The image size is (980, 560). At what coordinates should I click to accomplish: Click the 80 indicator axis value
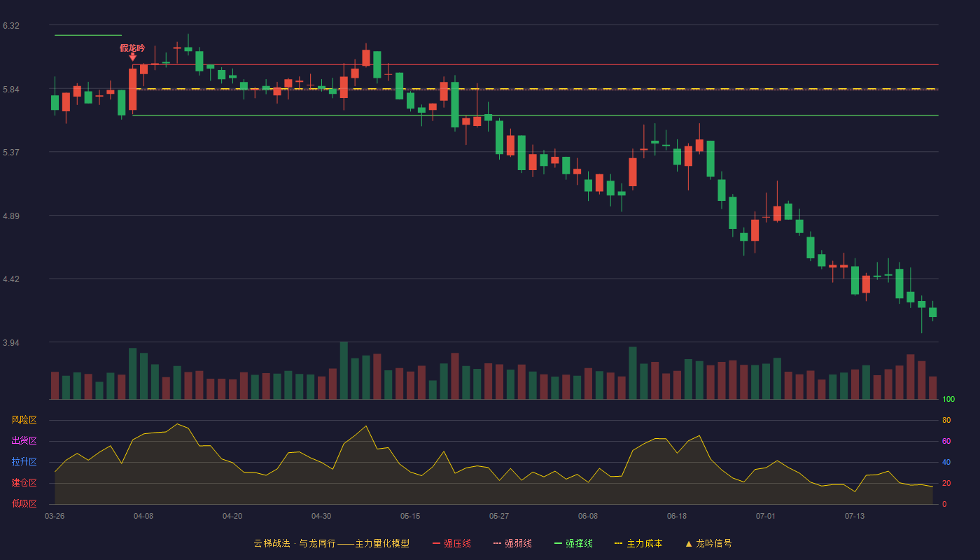click(946, 420)
